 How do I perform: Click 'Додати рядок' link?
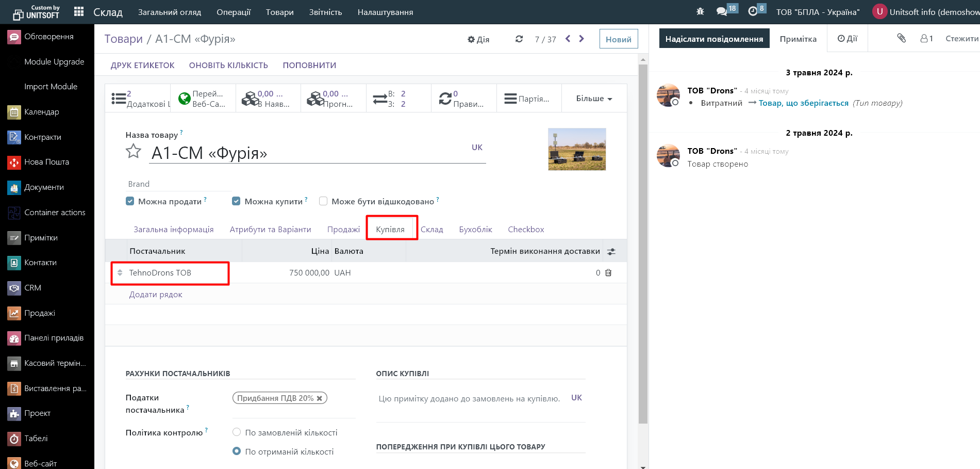156,295
